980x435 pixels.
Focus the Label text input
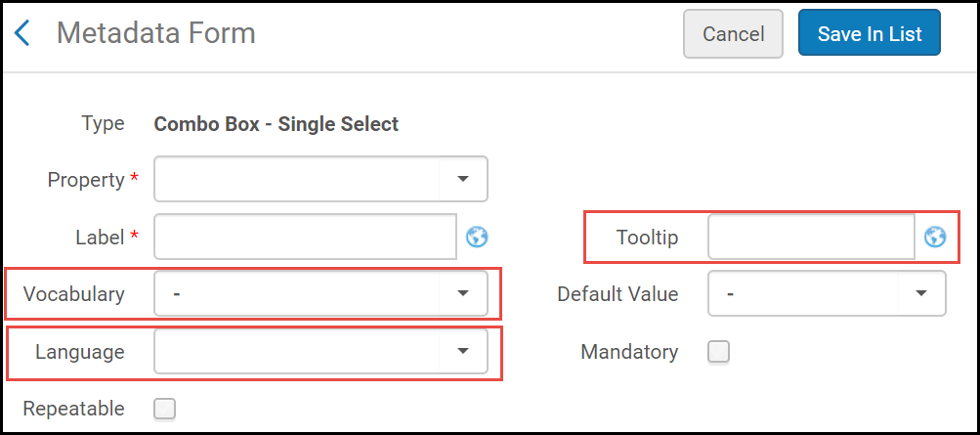305,237
